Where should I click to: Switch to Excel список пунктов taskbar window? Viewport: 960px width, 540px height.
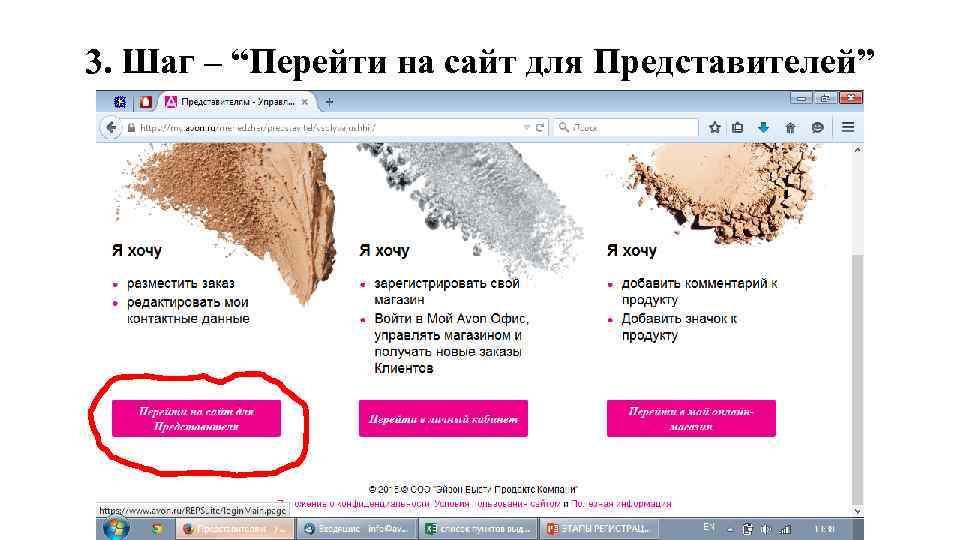click(x=478, y=528)
